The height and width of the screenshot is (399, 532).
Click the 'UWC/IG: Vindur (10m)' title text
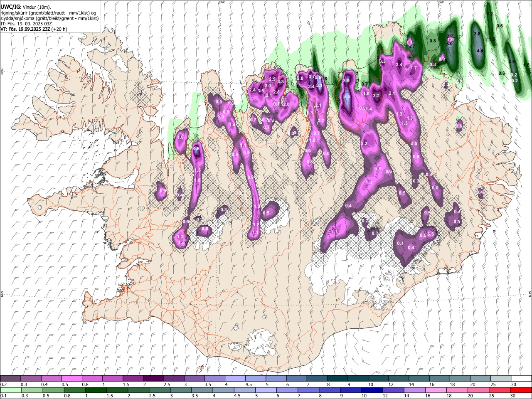26,7
